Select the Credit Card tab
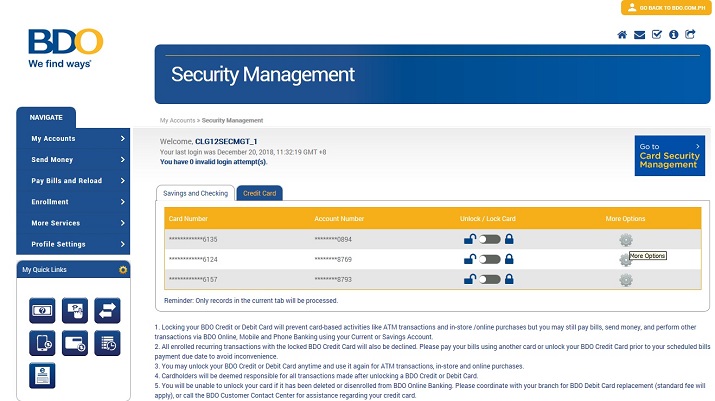The width and height of the screenshot is (715, 401). pyautogui.click(x=259, y=193)
